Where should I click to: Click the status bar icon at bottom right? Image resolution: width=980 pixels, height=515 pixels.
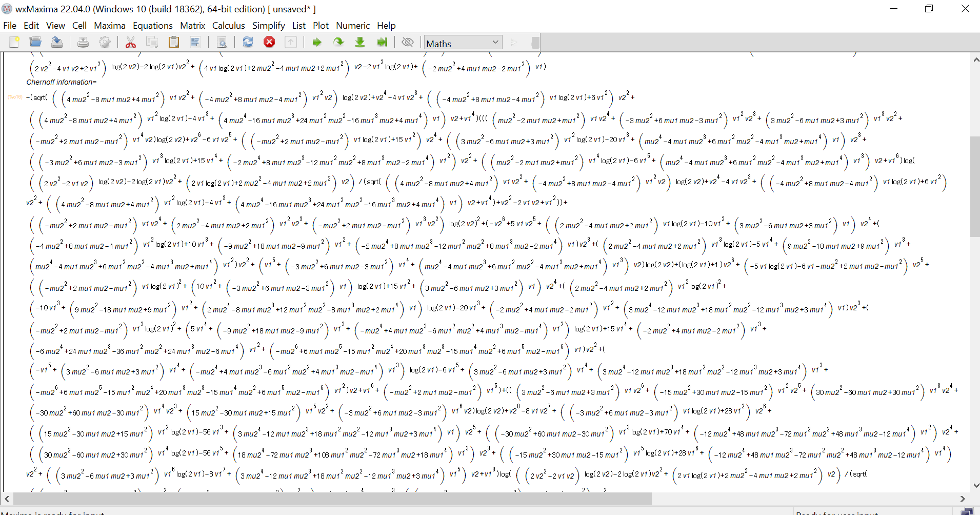[967, 511]
